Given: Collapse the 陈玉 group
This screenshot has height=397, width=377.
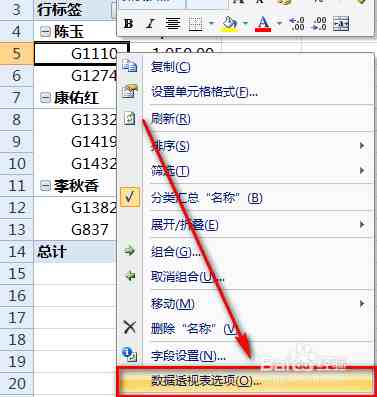Looking at the screenshot, I should pyautogui.click(x=45, y=32).
